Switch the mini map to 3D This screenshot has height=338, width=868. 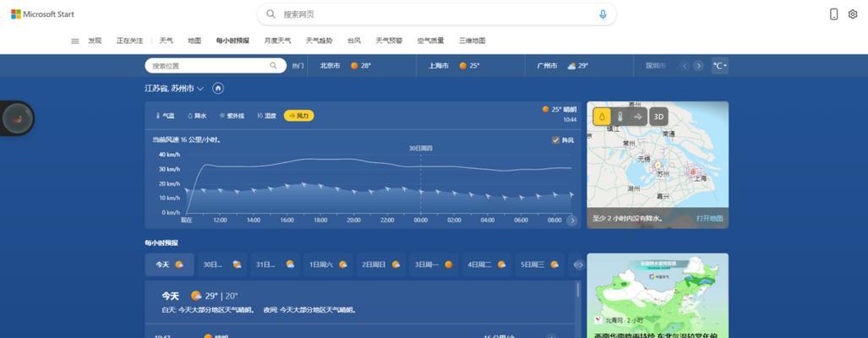(x=658, y=117)
